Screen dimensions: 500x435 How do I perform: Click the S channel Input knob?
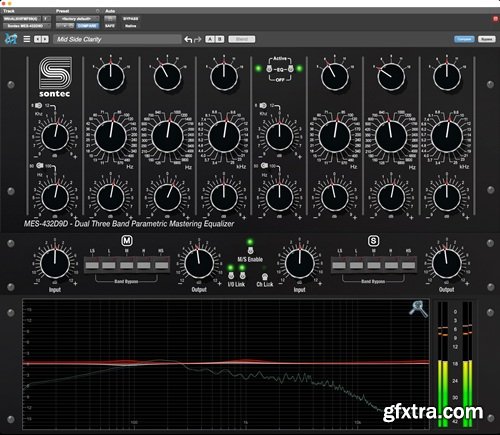300,263
